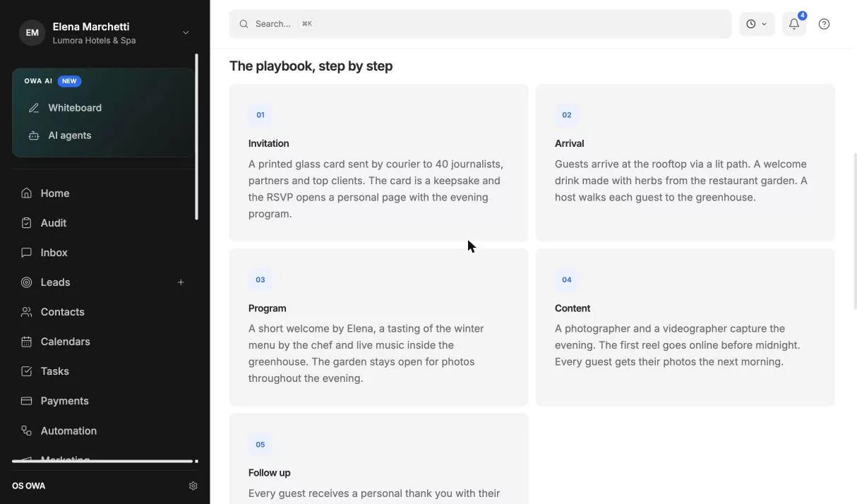Click the search magnifier icon
The image size is (857, 504).
[244, 24]
